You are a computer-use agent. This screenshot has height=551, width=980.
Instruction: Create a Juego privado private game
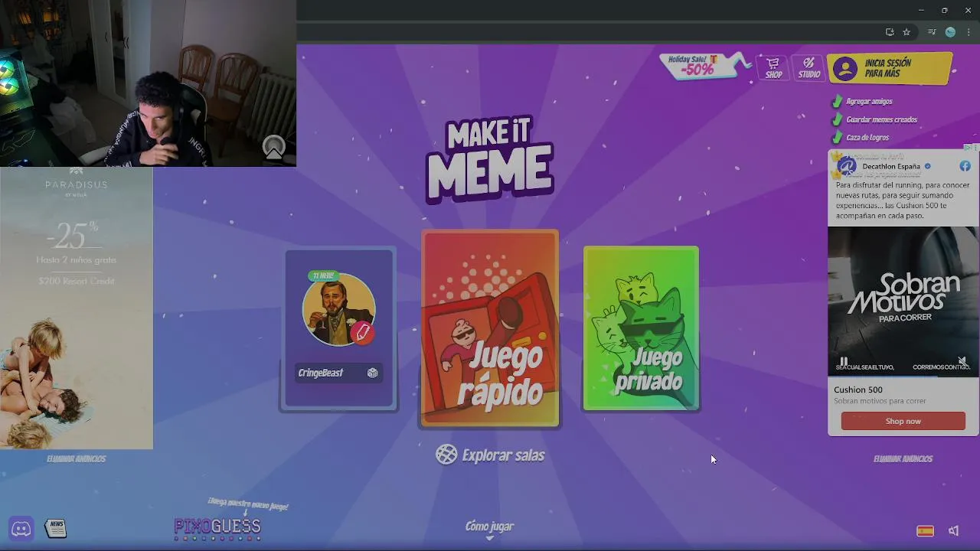[641, 328]
